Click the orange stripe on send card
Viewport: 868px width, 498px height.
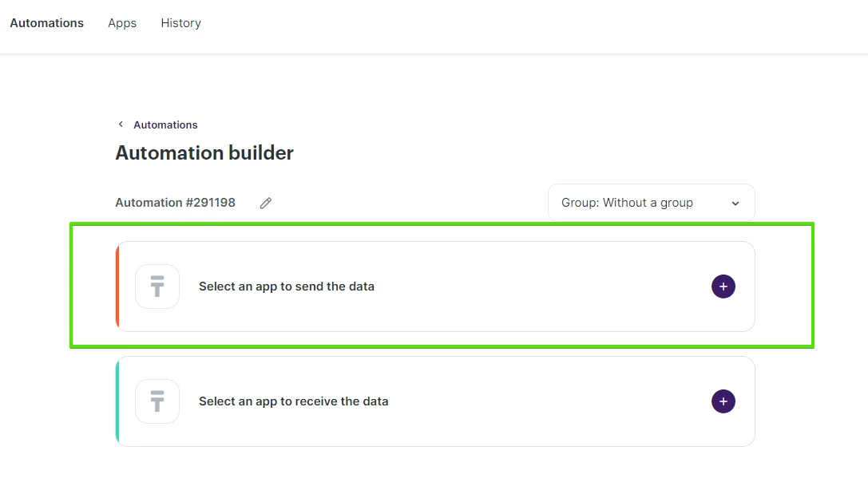click(x=117, y=287)
